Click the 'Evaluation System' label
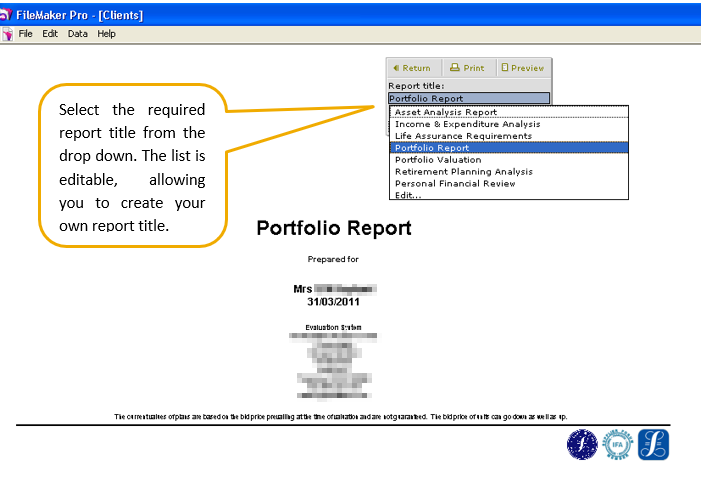The image size is (704, 481). coord(333,327)
